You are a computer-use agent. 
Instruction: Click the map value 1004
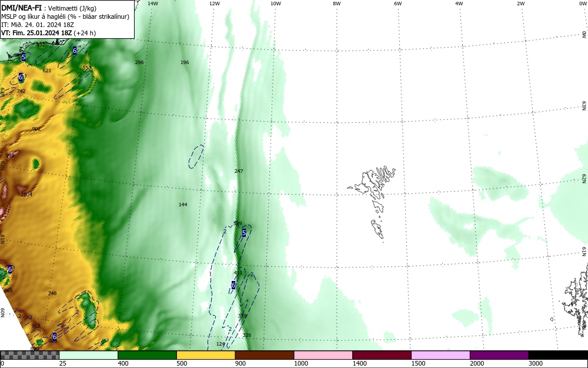pyautogui.click(x=26, y=195)
